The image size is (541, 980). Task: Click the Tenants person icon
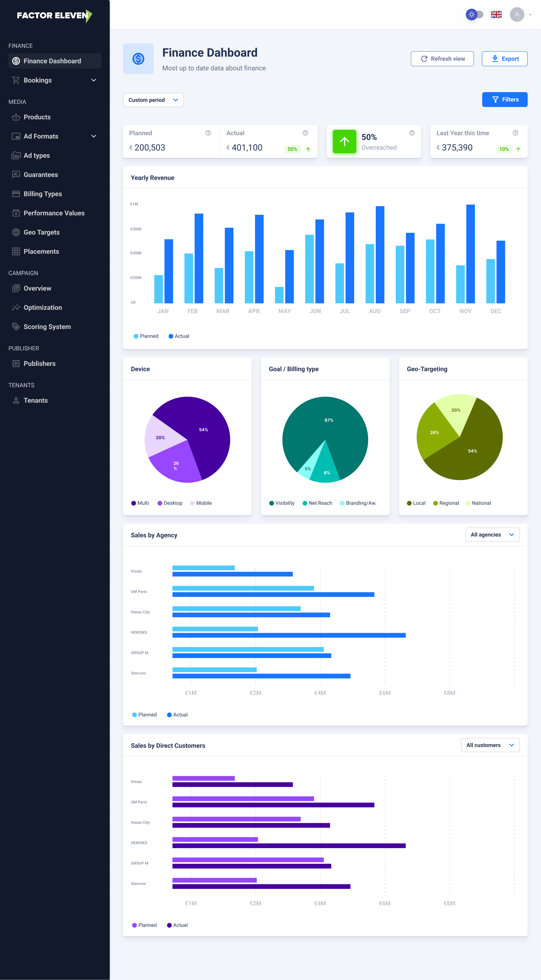point(16,400)
